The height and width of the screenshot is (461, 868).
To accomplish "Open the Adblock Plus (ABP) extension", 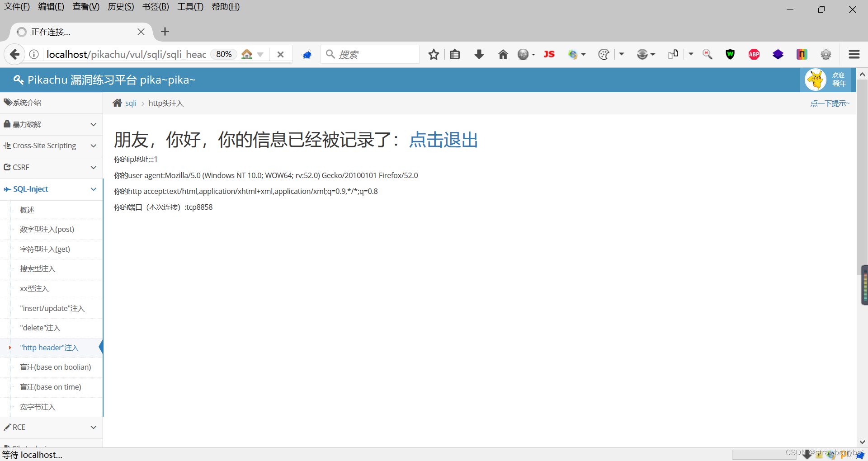I will pos(754,54).
